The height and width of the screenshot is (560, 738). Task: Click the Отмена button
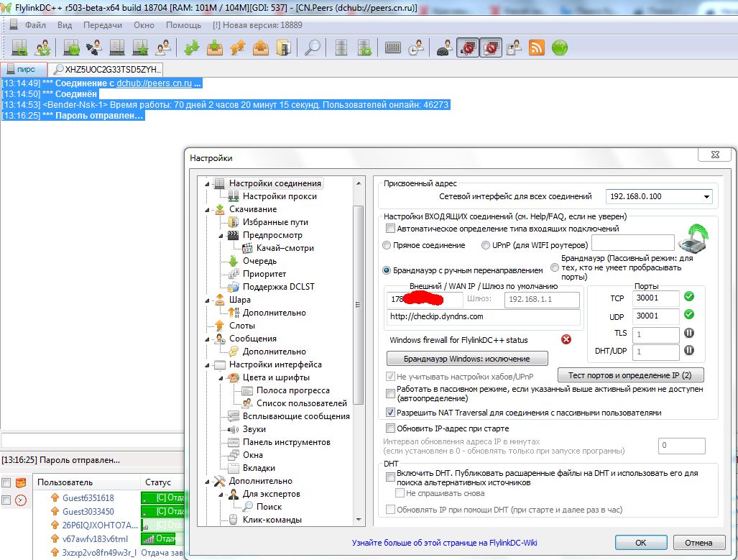[698, 543]
